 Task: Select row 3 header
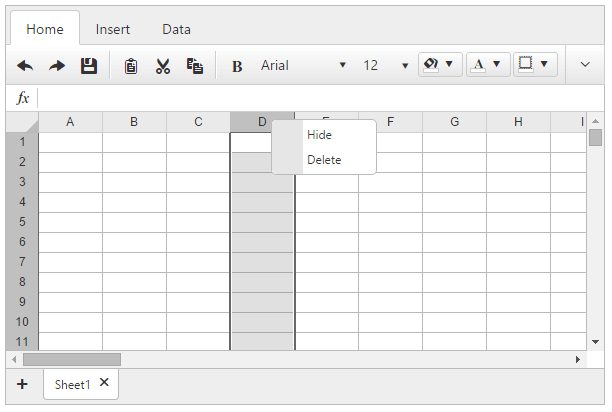(22, 182)
